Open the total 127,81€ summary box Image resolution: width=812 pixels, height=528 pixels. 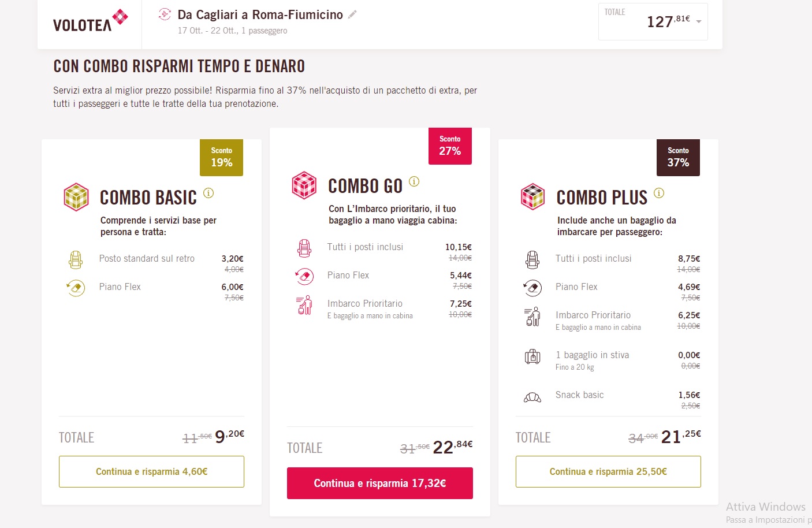653,22
